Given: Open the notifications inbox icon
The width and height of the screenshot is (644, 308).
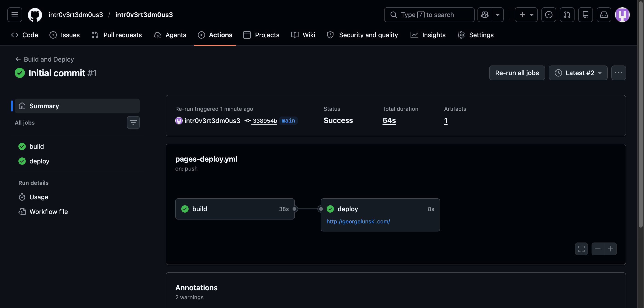Looking at the screenshot, I should coord(604,15).
